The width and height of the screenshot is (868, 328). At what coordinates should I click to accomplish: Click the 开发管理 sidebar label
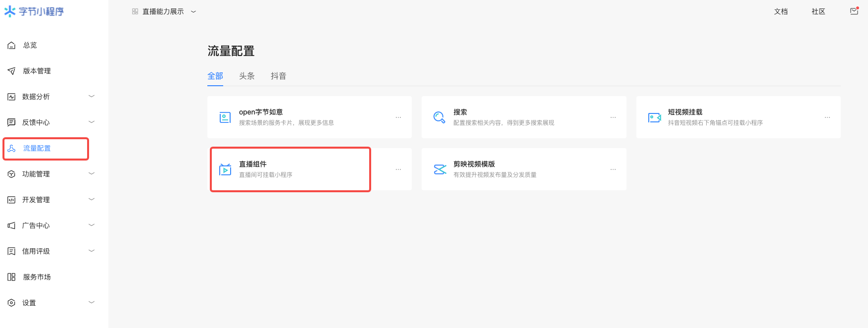coord(36,200)
